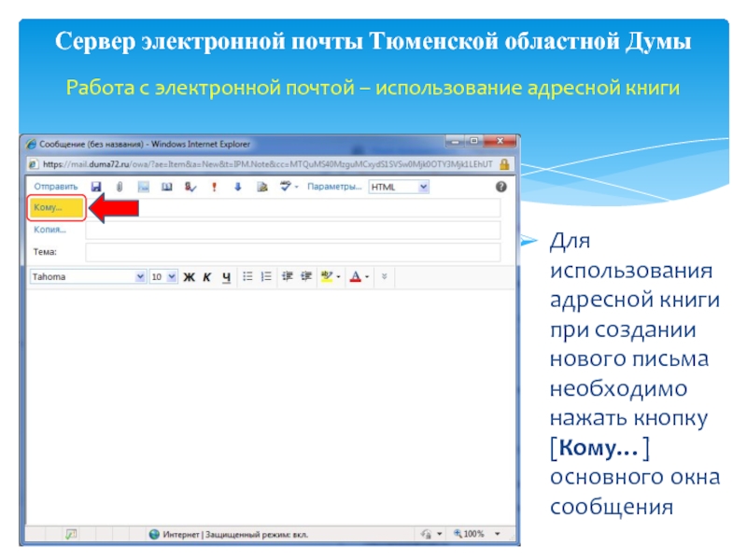Decrease paragraph indent

point(288,276)
